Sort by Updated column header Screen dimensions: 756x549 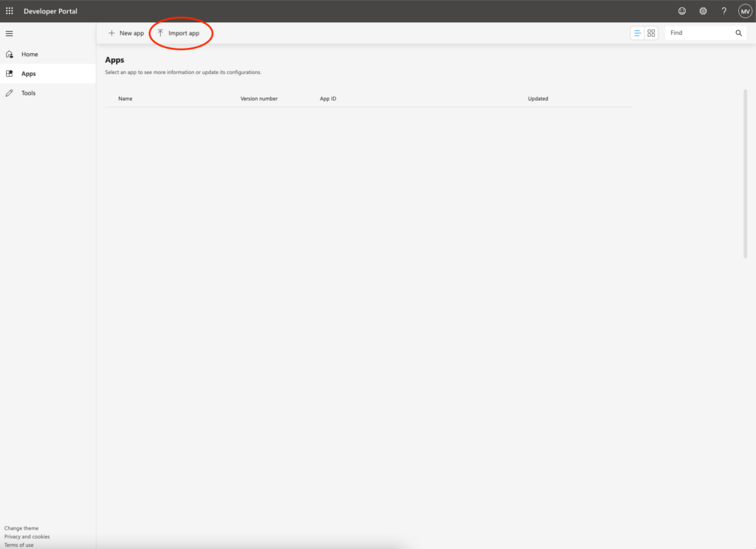tap(537, 98)
